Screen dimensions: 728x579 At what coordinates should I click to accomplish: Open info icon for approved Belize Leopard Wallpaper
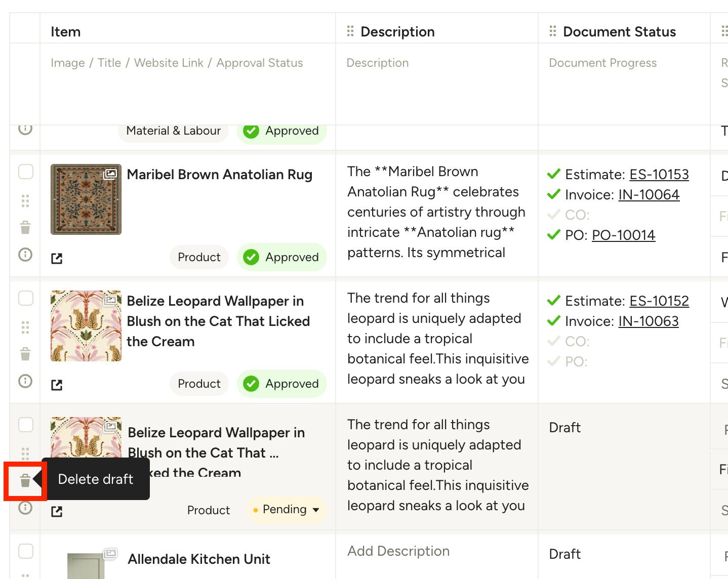pos(25,381)
